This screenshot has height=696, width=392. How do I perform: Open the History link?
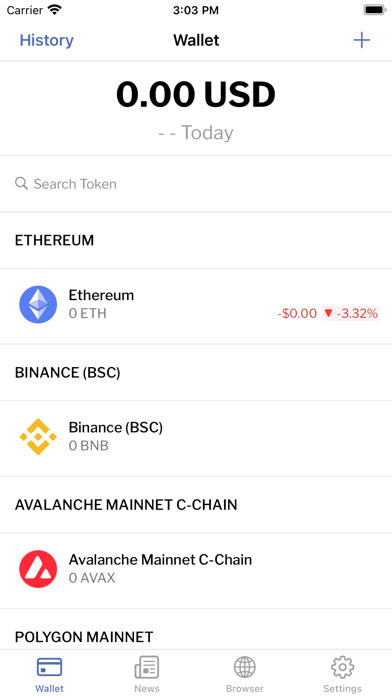point(47,40)
